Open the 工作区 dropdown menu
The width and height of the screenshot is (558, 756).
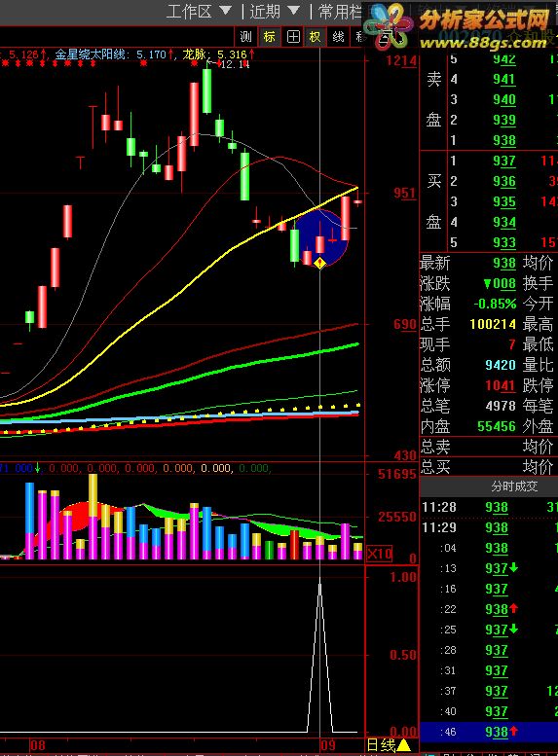coord(199,11)
